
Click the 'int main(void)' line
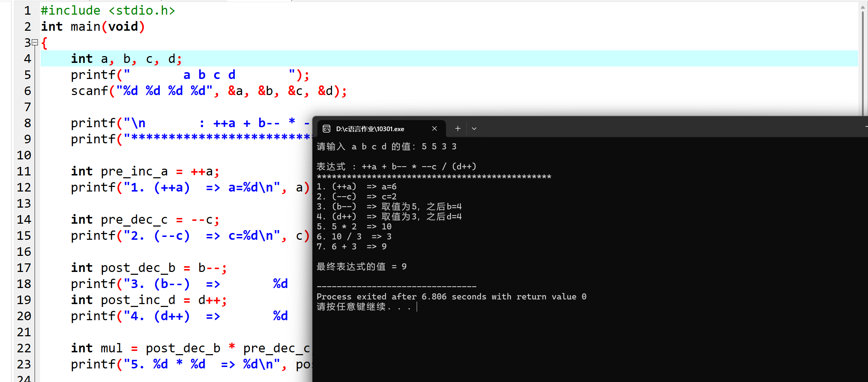[x=93, y=26]
